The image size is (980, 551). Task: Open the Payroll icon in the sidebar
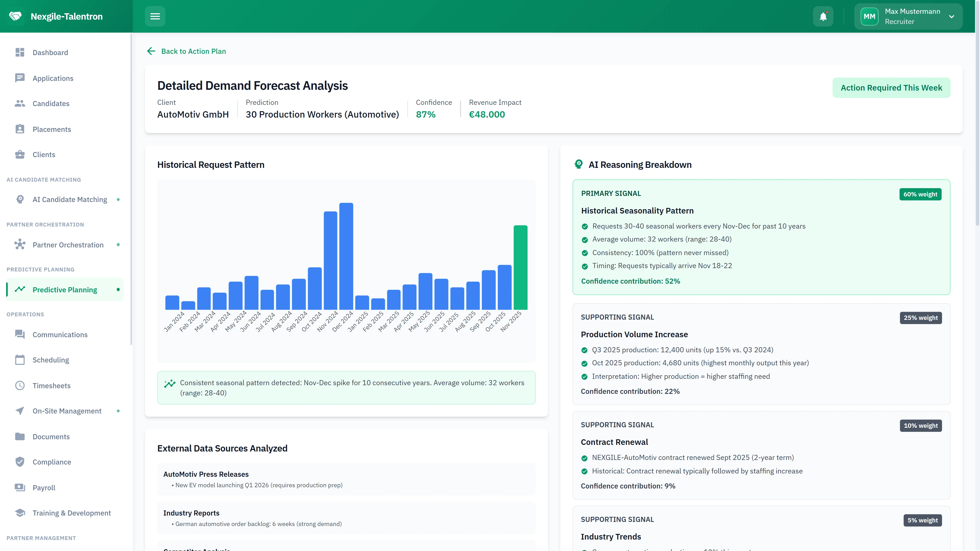point(20,487)
